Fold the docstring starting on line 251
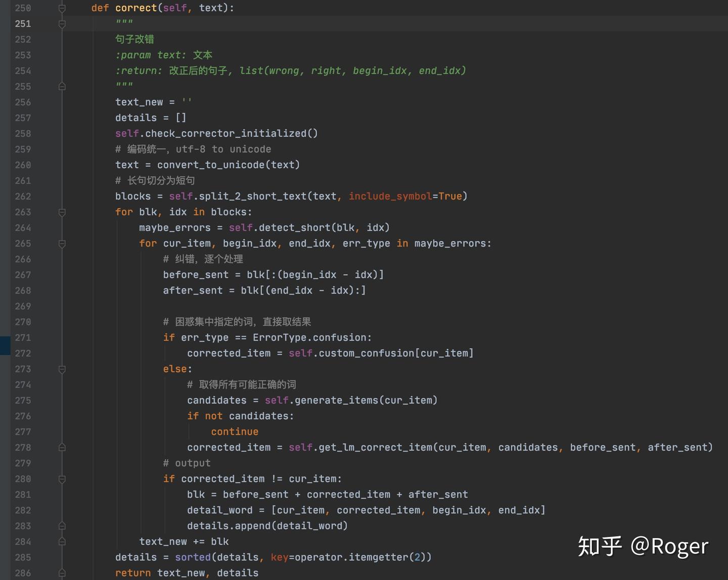The width and height of the screenshot is (728, 580). coord(62,24)
